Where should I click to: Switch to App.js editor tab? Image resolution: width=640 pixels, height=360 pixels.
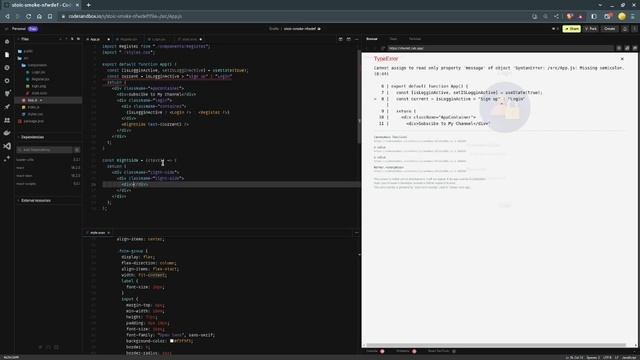(95, 39)
